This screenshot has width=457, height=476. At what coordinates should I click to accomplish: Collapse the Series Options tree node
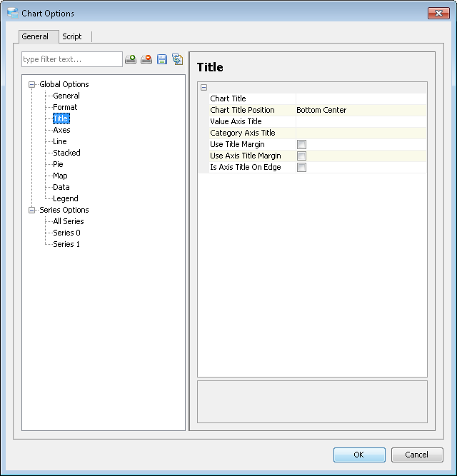(31, 210)
